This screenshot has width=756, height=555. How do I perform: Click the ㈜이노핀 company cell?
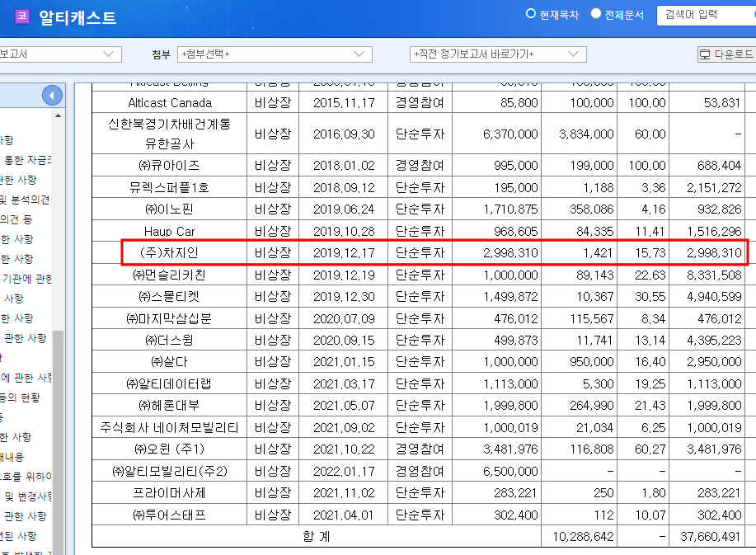pos(170,209)
